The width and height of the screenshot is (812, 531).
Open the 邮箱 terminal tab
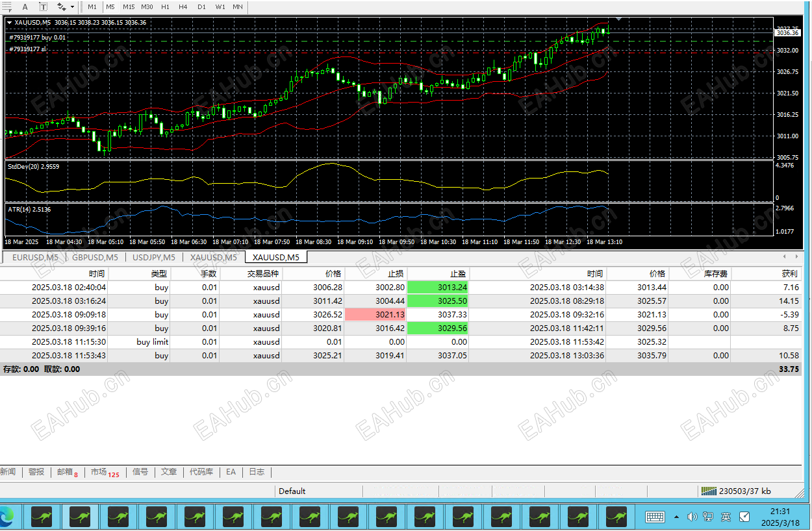pyautogui.click(x=67, y=472)
